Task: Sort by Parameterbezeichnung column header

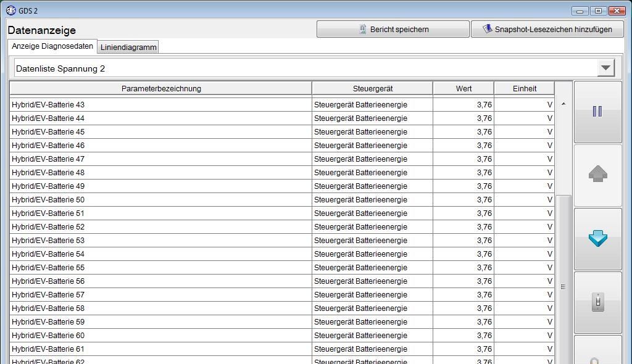Action: click(x=160, y=88)
